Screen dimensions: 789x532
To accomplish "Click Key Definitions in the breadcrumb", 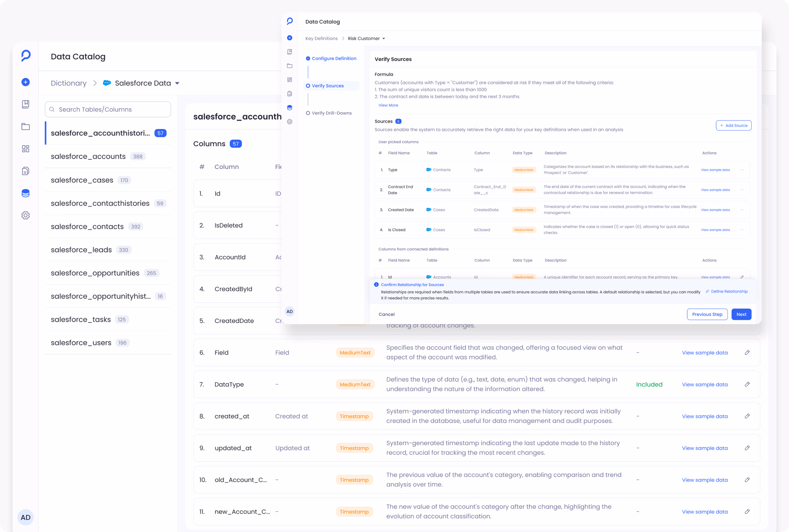I will click(321, 38).
